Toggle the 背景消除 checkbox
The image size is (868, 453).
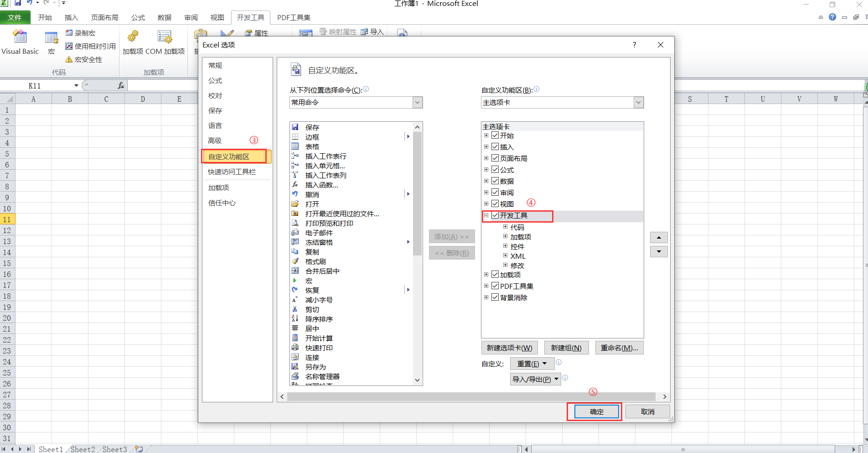[x=495, y=297]
